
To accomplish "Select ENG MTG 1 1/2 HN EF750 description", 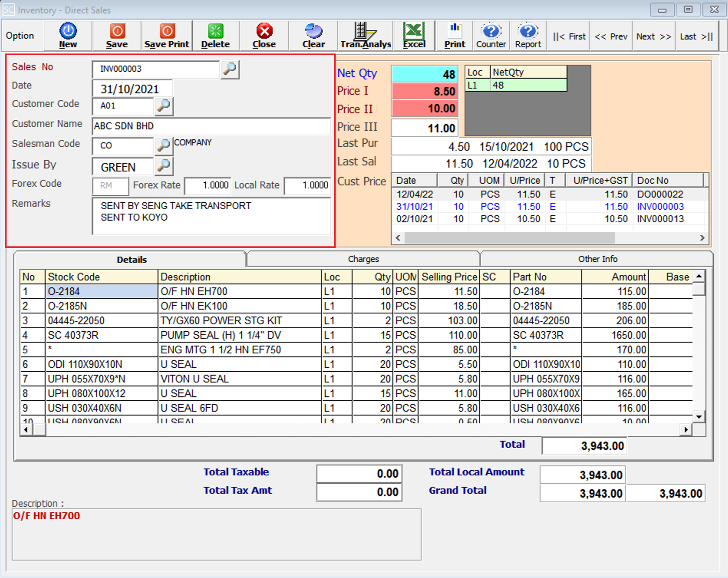I will [240, 350].
